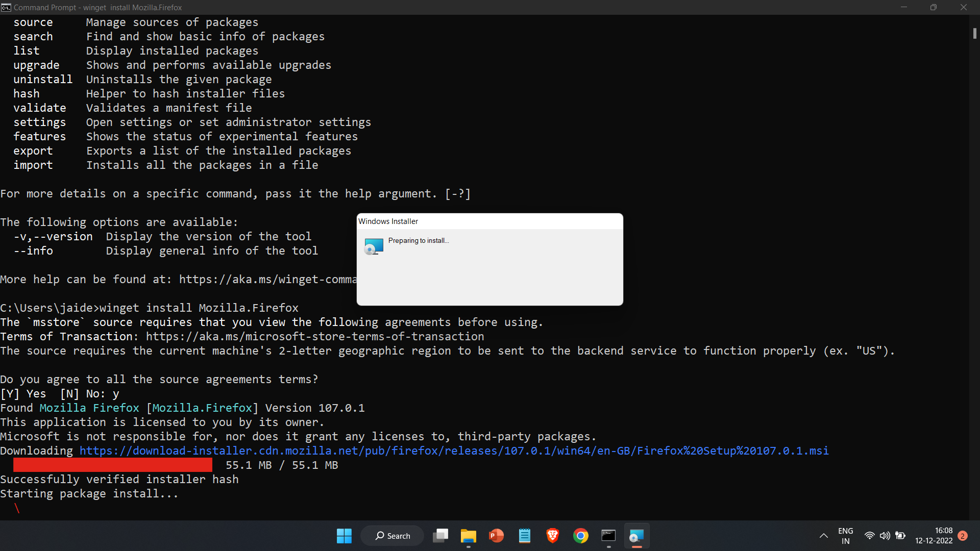Click the '--info' option text
Screen dimensions: 980x551
click(x=33, y=251)
